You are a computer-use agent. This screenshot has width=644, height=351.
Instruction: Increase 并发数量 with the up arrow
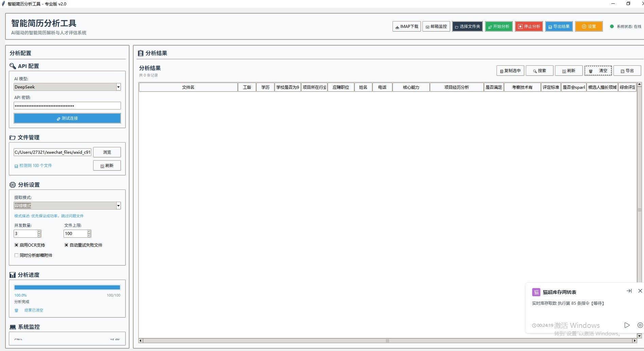[x=39, y=232]
